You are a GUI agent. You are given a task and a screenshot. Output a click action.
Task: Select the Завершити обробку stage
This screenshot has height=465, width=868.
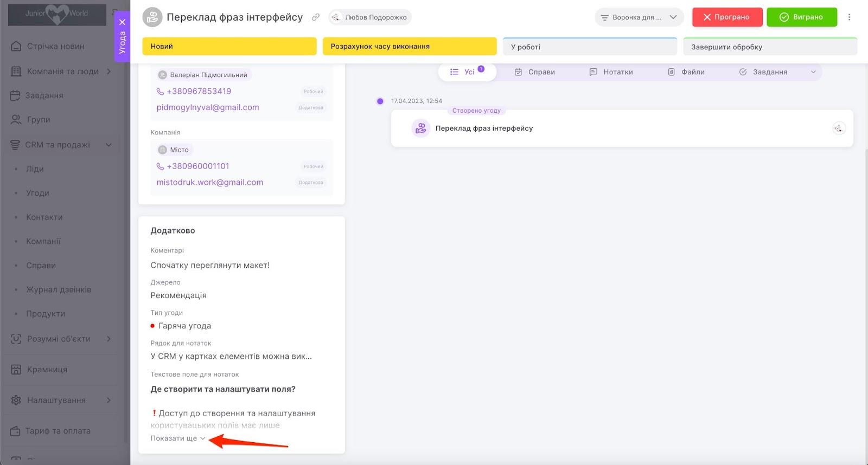pos(770,47)
